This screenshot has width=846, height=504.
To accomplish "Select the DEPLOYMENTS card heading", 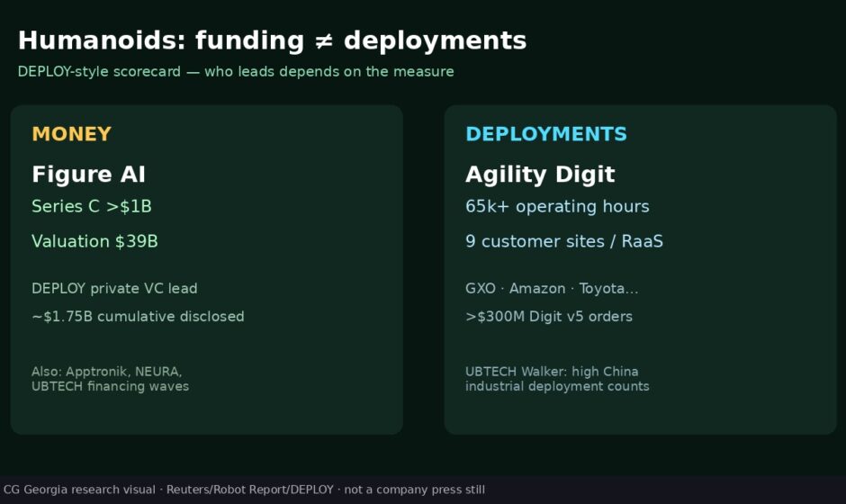I will [x=546, y=134].
